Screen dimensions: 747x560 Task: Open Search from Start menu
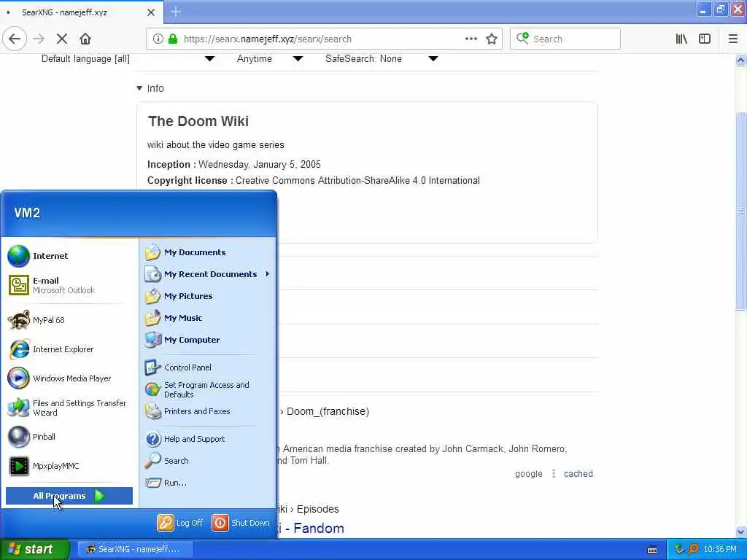(208, 461)
